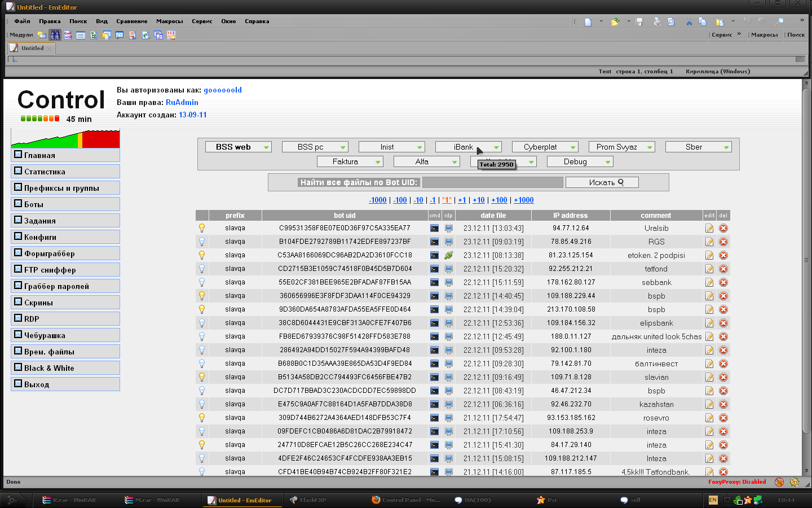Open Статистика in the sidebar
Screen dimensions: 812x508
65,171
